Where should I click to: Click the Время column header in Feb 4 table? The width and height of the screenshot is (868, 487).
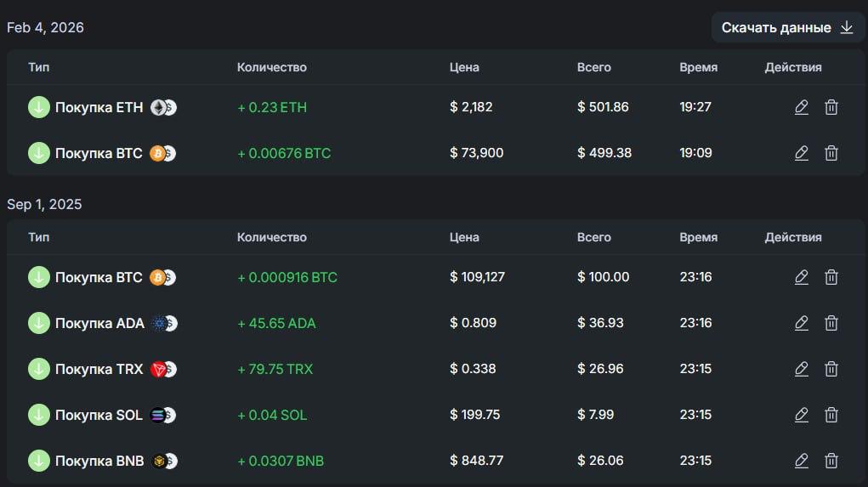[698, 67]
